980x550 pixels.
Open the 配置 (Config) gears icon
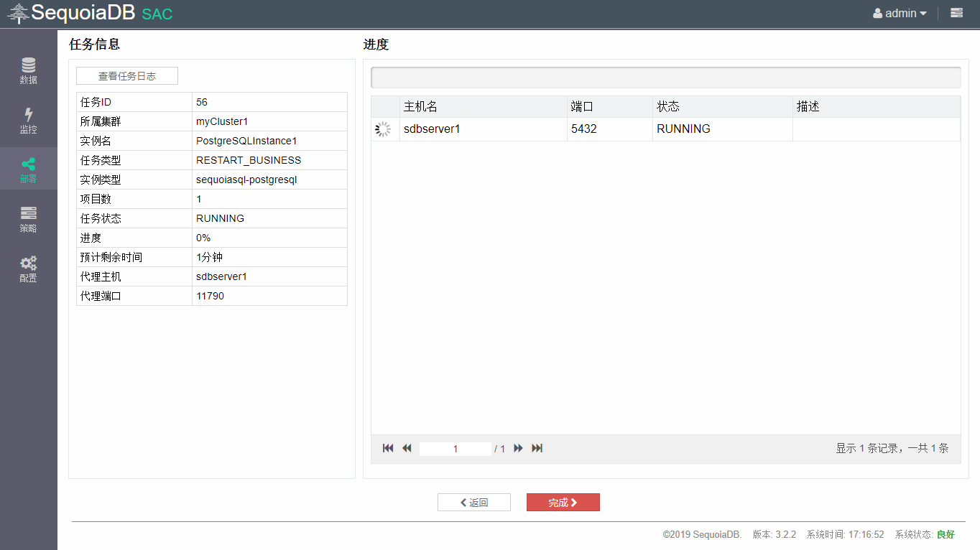coord(28,269)
